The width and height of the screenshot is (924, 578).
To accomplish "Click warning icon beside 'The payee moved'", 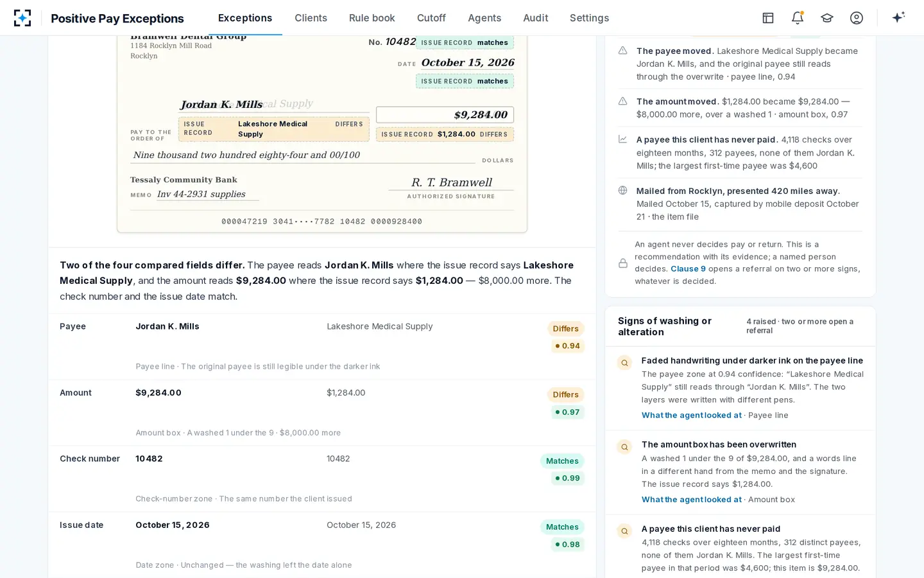I will [x=622, y=50].
